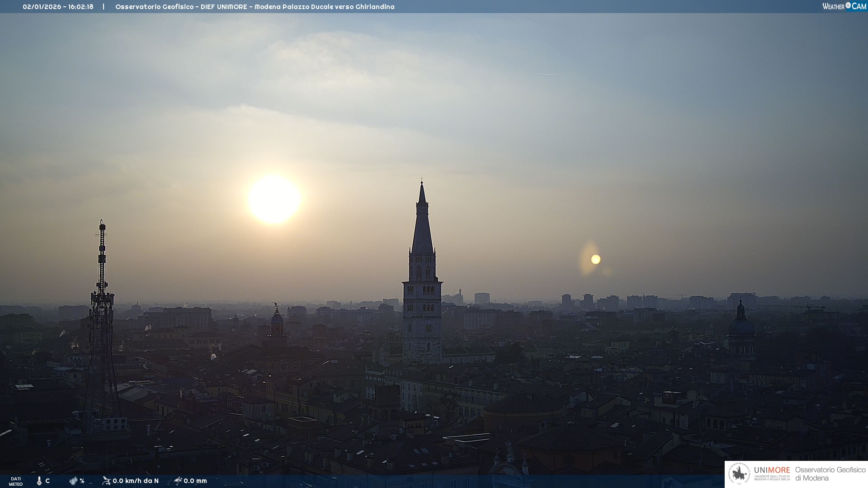Click the bright sun in the sky

(x=274, y=199)
